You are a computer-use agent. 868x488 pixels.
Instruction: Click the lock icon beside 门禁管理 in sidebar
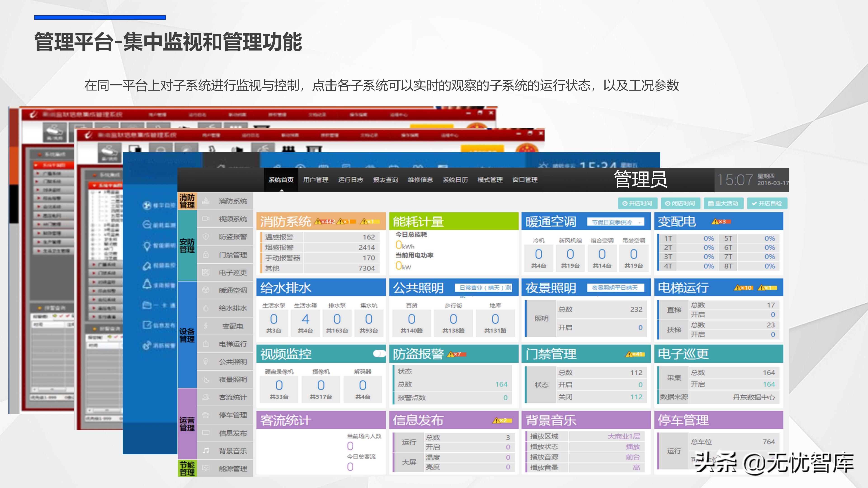point(205,255)
